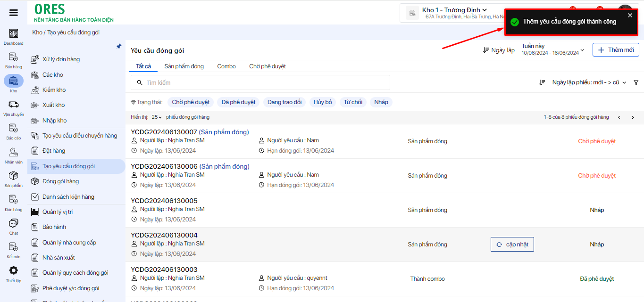
Task: Click the filter funnel icon
Action: [x=636, y=82]
